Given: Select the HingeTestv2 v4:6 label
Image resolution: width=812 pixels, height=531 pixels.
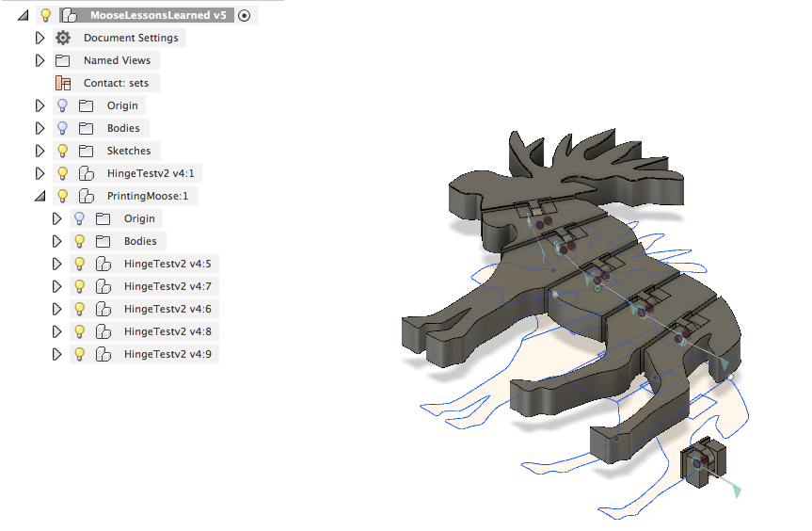Looking at the screenshot, I should pyautogui.click(x=167, y=309).
